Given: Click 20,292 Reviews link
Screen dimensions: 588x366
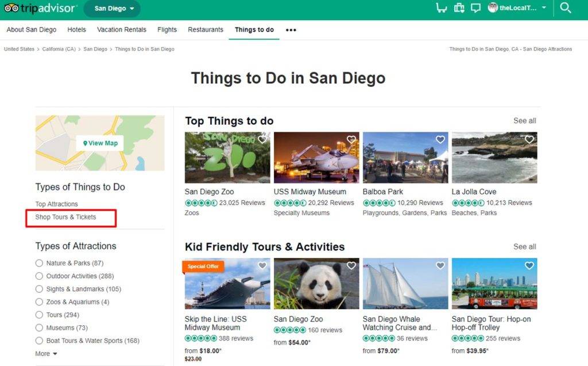Looking at the screenshot, I should point(331,203).
